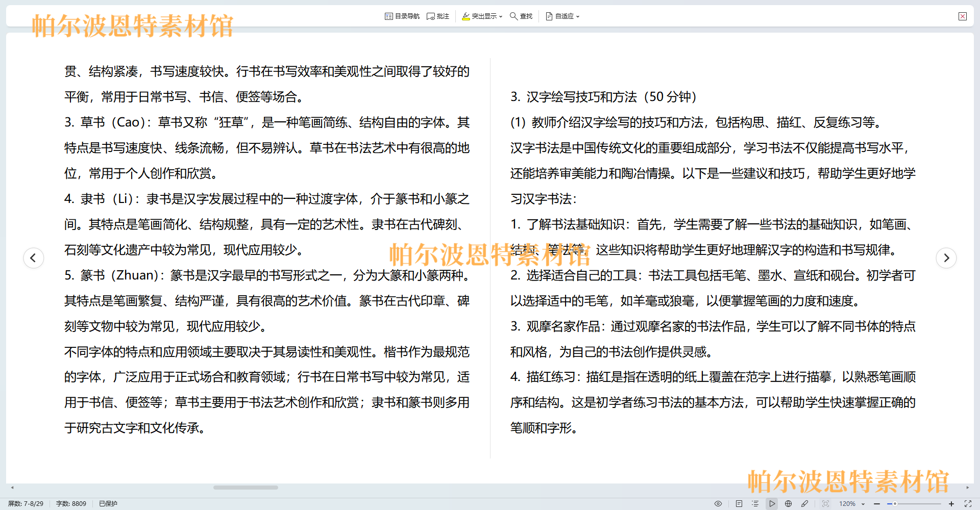This screenshot has width=980, height=510.
Task: Show comments with the 批注 button
Action: click(438, 16)
